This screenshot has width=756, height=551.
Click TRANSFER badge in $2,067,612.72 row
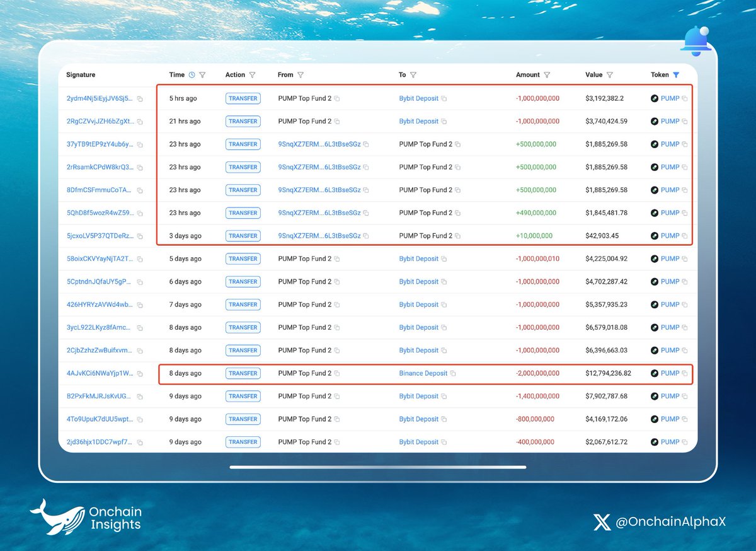pyautogui.click(x=243, y=442)
